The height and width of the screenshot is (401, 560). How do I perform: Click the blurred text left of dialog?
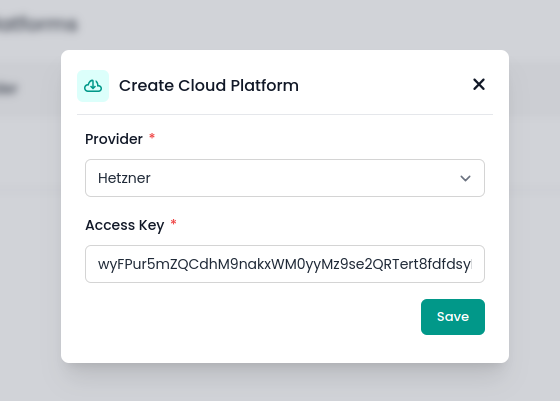tap(8, 88)
